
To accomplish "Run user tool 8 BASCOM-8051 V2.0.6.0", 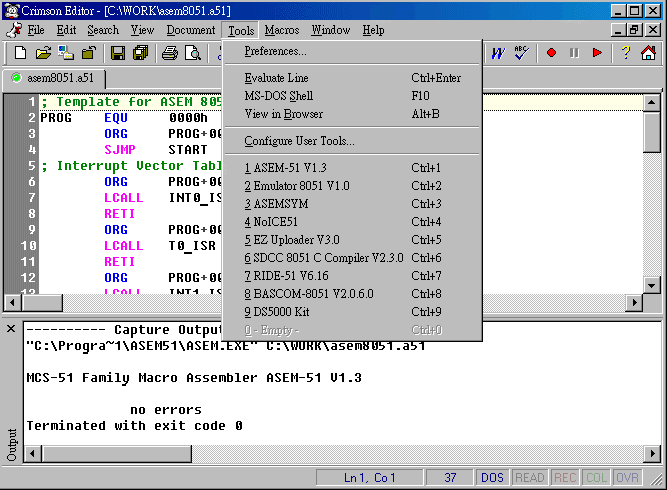I will click(352, 294).
